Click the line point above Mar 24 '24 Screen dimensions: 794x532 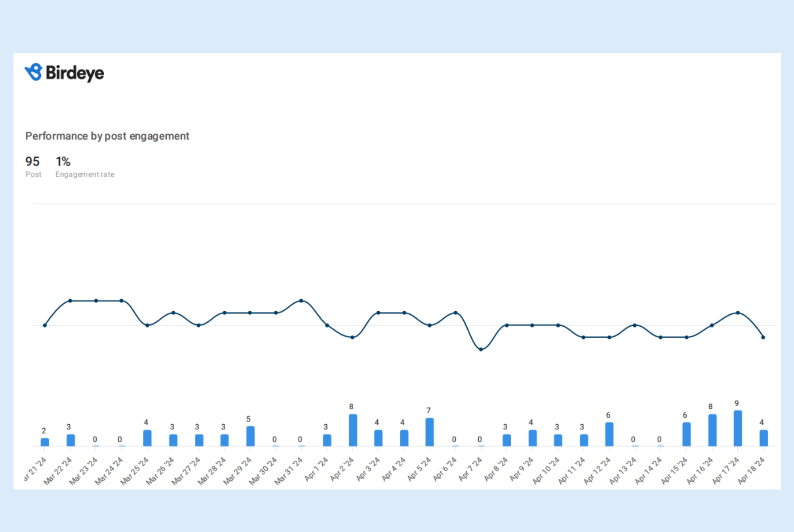121,301
